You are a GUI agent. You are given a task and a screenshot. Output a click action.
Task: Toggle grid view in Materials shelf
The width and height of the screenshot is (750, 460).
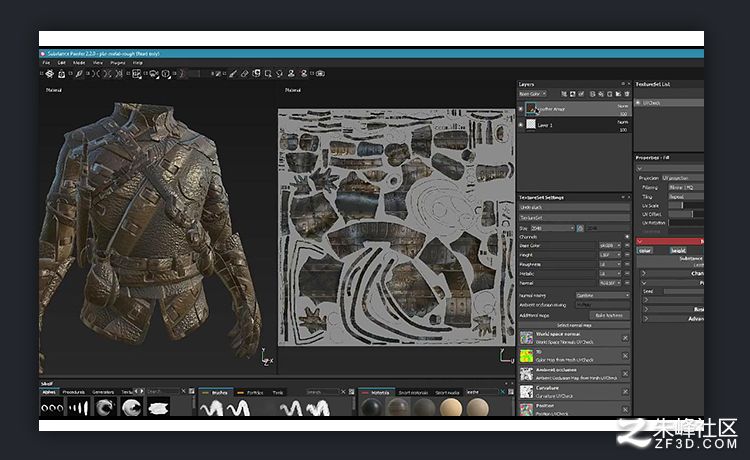pos(512,392)
